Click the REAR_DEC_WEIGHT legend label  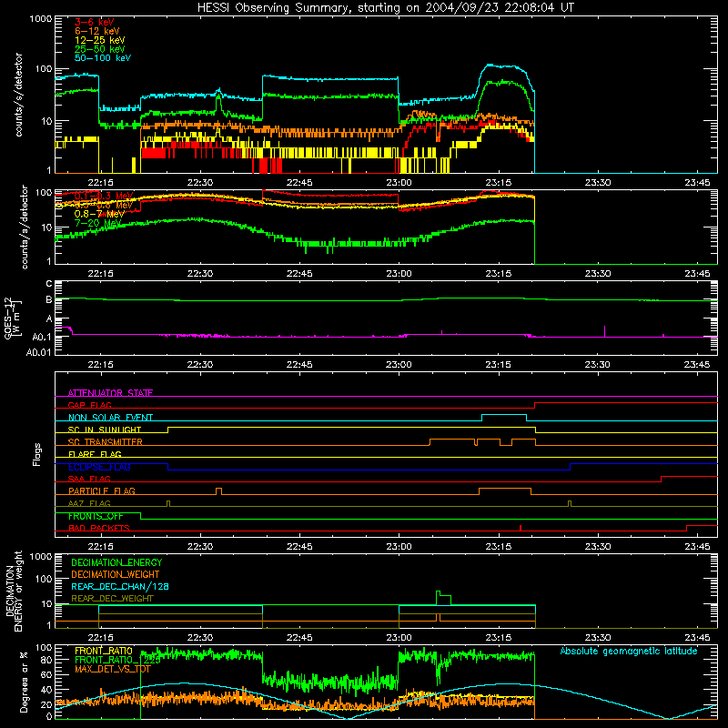[x=112, y=599]
